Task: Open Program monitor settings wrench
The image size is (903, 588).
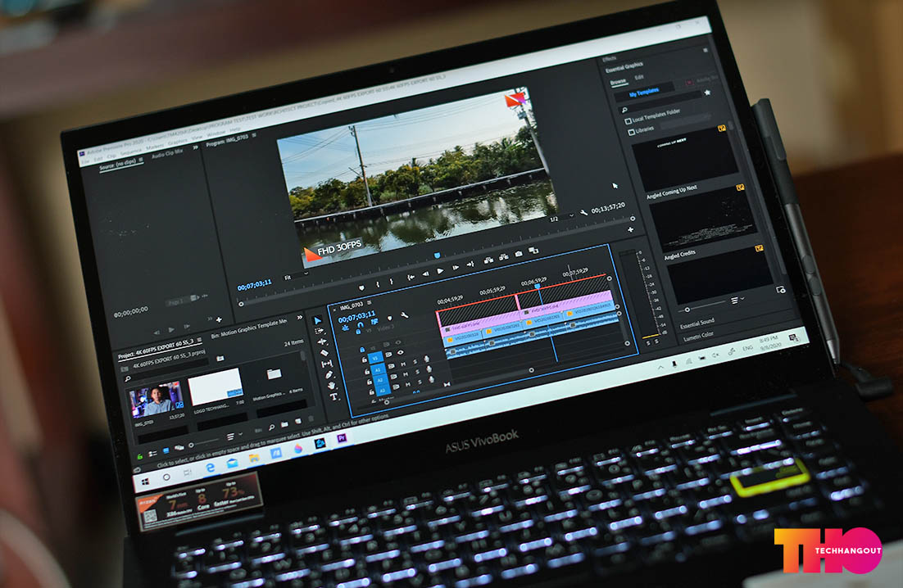Action: pos(583,213)
